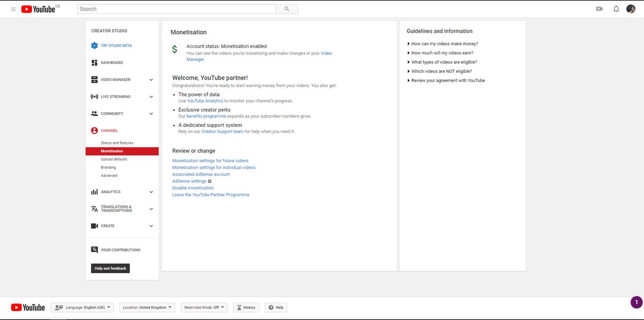
Task: Open the benefits programme link
Action: (207, 116)
